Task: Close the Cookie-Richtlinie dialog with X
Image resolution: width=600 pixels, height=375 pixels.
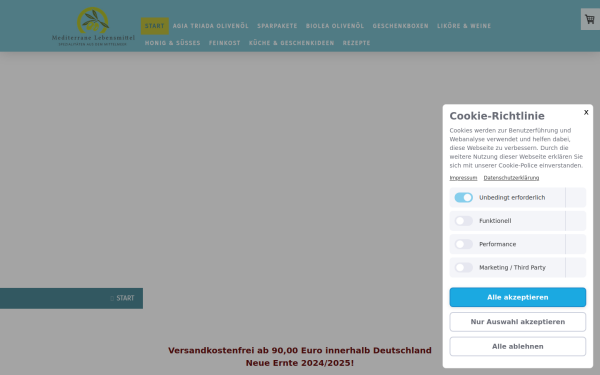Action: [586, 112]
